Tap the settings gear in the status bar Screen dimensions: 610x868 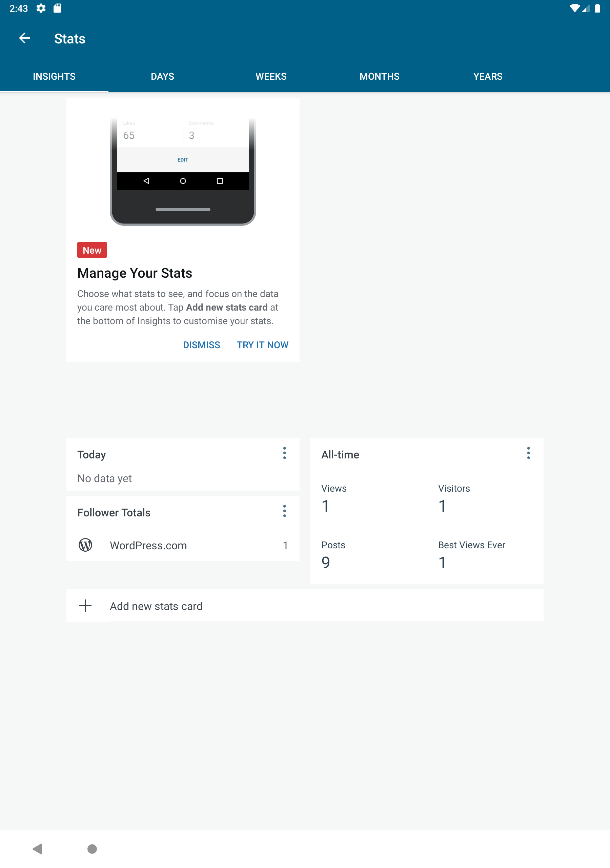(41, 8)
